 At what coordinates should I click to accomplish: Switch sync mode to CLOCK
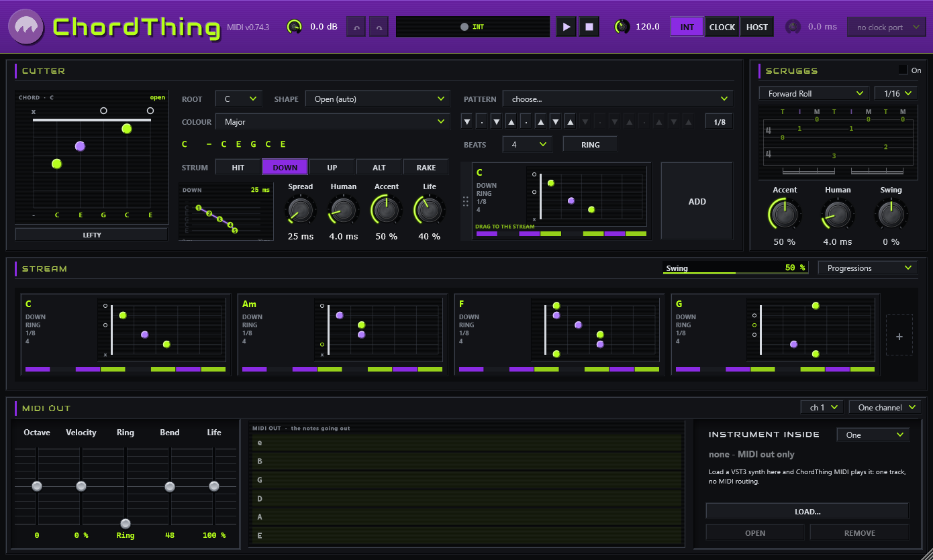[x=722, y=27]
